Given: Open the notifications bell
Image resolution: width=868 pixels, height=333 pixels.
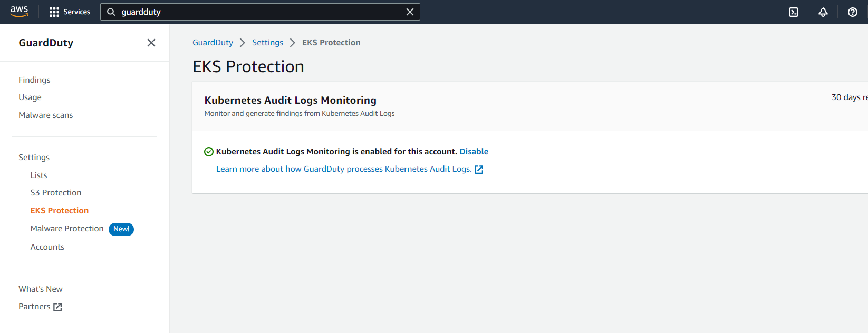Looking at the screenshot, I should pos(823,12).
